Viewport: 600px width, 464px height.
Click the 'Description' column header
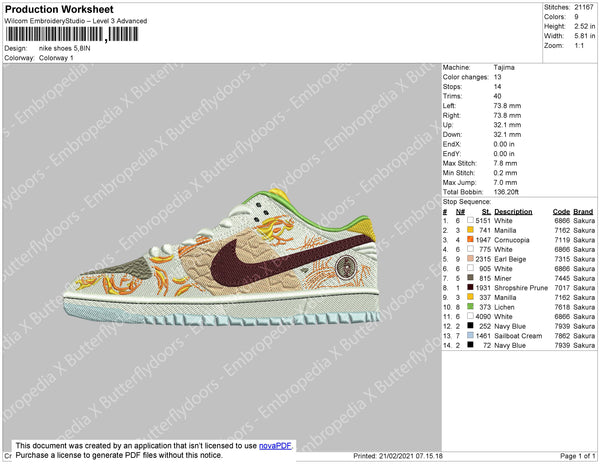(513, 212)
